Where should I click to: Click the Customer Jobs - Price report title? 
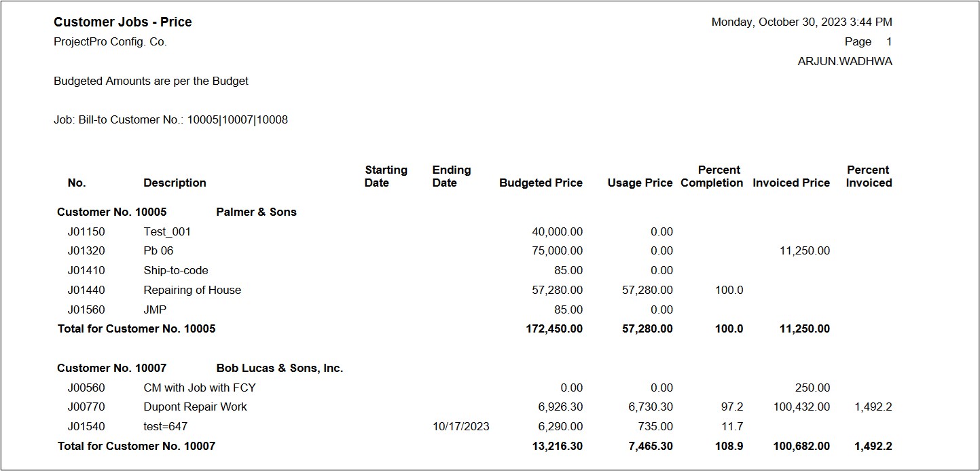coord(122,22)
